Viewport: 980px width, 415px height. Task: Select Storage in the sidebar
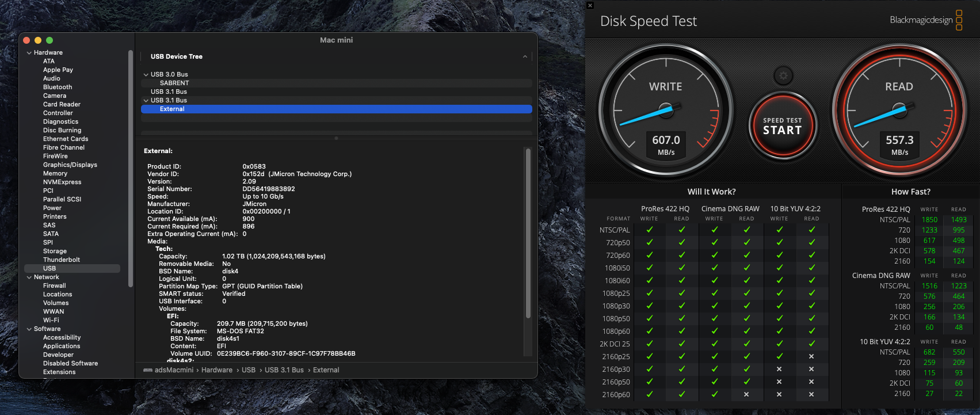tap(55, 251)
